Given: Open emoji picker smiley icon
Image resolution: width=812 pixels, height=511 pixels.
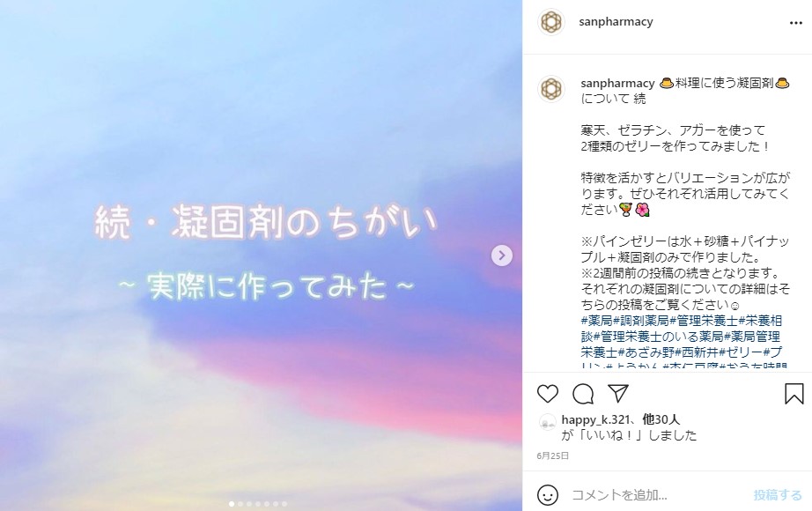Looking at the screenshot, I should (548, 495).
